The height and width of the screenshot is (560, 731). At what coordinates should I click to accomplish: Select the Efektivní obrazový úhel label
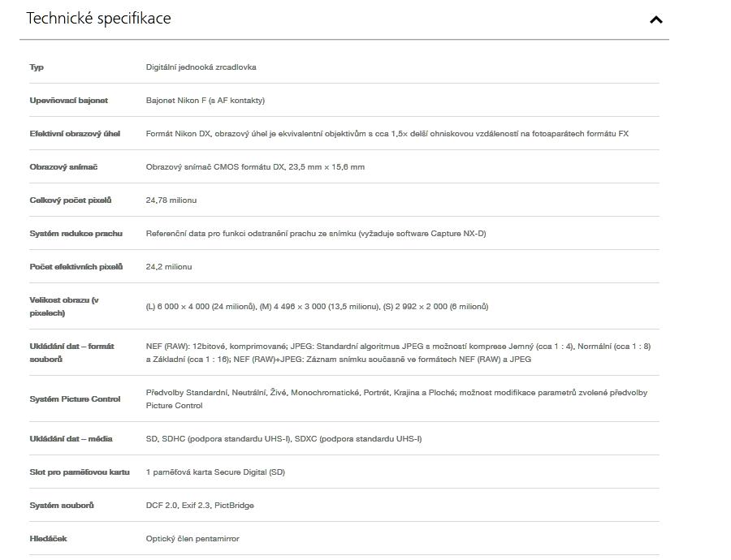click(75, 134)
